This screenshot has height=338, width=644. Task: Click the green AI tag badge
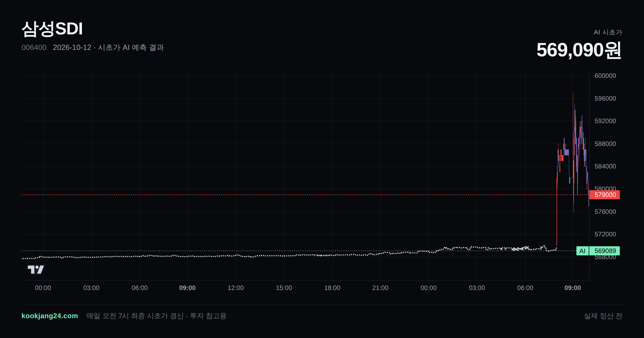pyautogui.click(x=582, y=251)
